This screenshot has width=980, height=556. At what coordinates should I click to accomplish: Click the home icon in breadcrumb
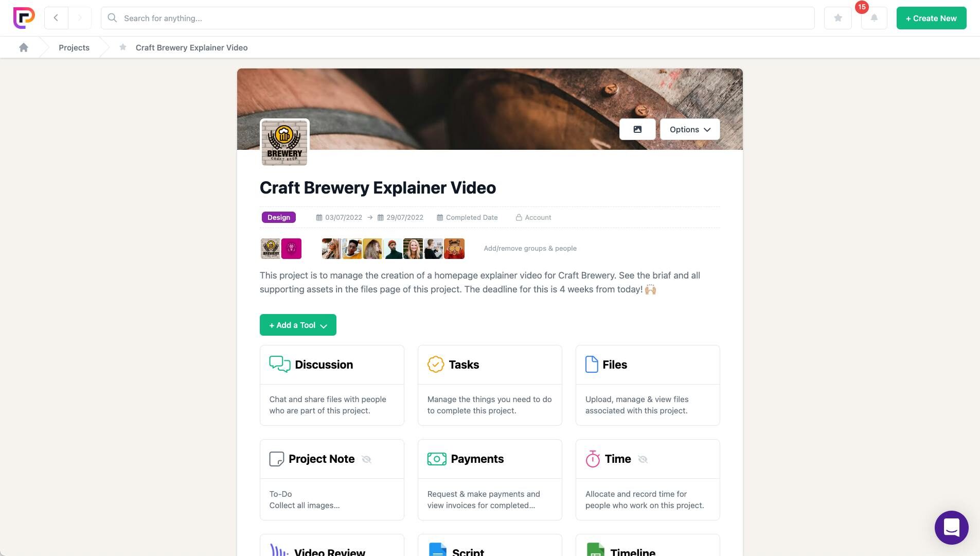[x=24, y=47]
